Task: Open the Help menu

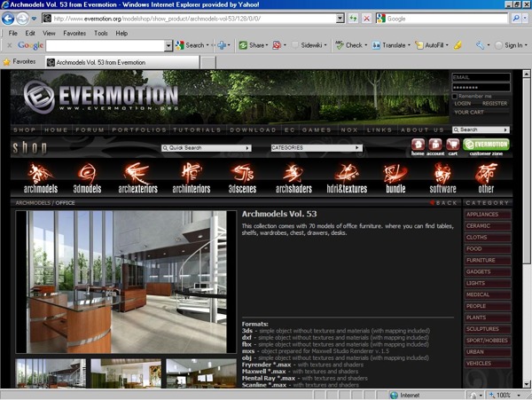Action: coord(121,33)
